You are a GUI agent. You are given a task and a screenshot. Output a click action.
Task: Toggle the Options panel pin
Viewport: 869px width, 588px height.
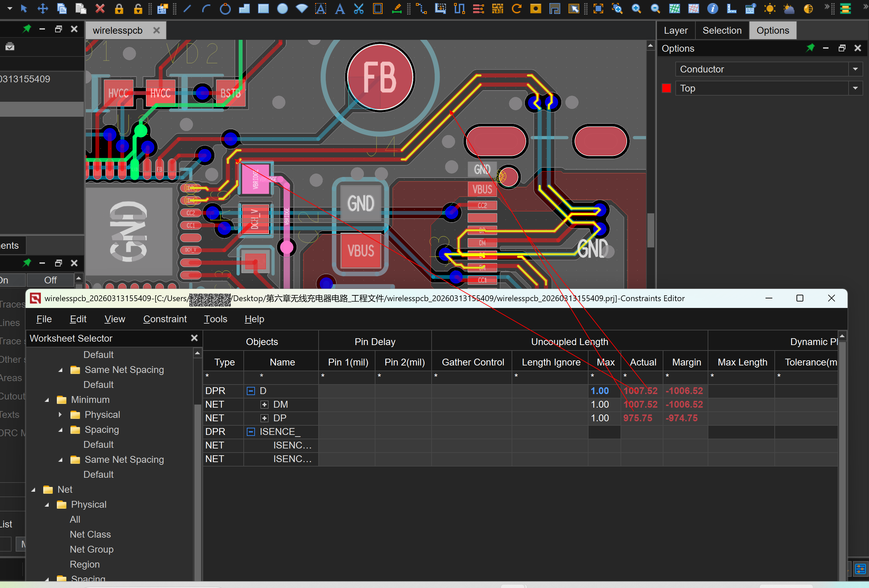click(x=810, y=48)
